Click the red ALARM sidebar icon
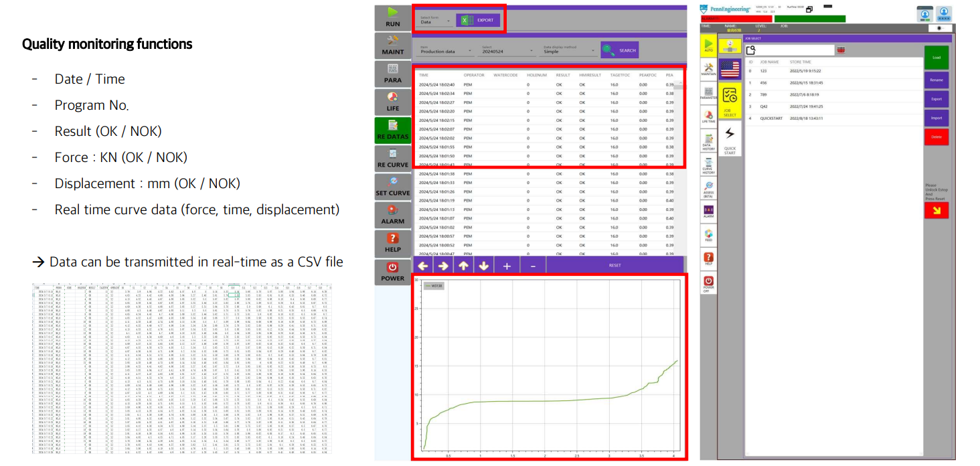This screenshot has width=980, height=466. pyautogui.click(x=393, y=214)
